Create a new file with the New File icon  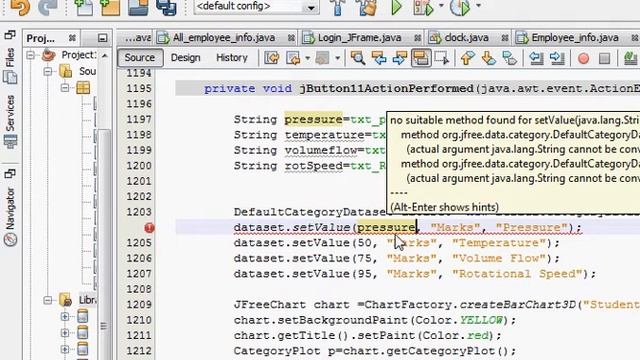pyautogui.click(x=84, y=7)
